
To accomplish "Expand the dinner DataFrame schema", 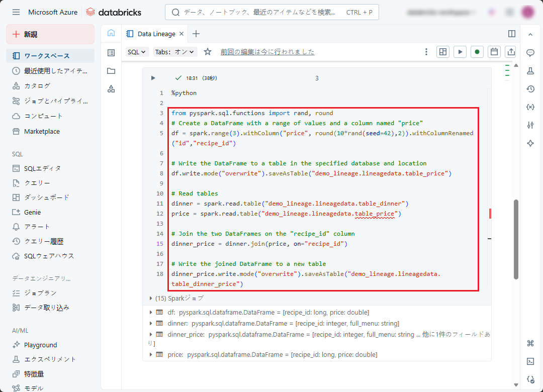I will pyautogui.click(x=151, y=323).
